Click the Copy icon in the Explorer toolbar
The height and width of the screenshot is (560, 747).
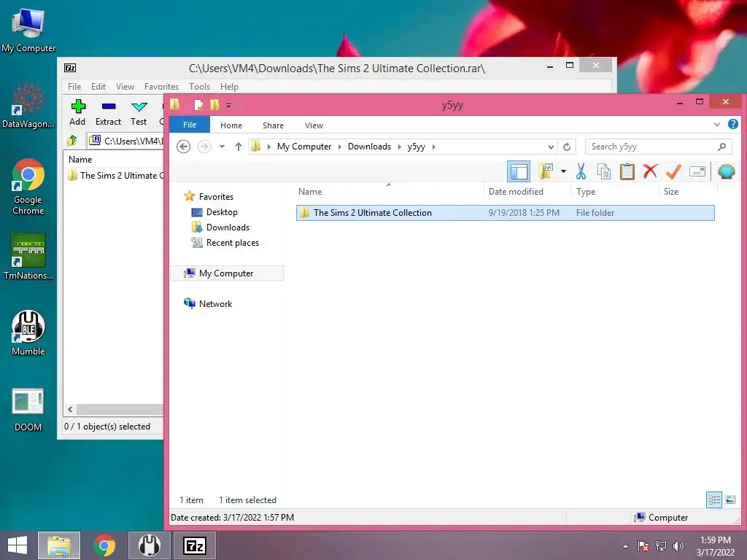pyautogui.click(x=603, y=171)
